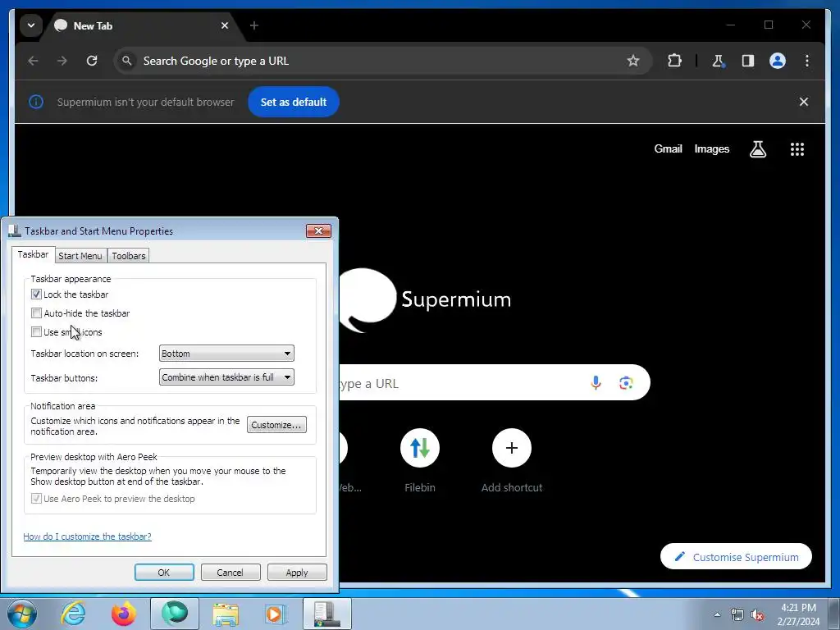Enable Auto-hide the taskbar
The image size is (840, 630).
36,313
